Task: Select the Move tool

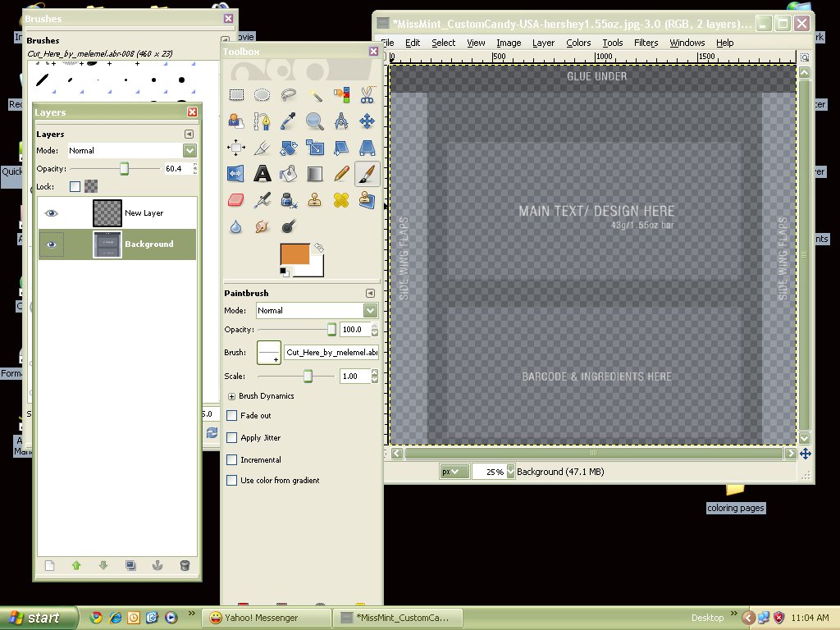Action: tap(367, 121)
